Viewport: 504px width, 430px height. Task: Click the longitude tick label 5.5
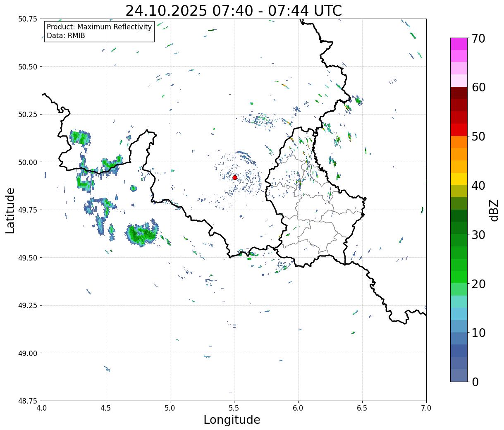234,408
